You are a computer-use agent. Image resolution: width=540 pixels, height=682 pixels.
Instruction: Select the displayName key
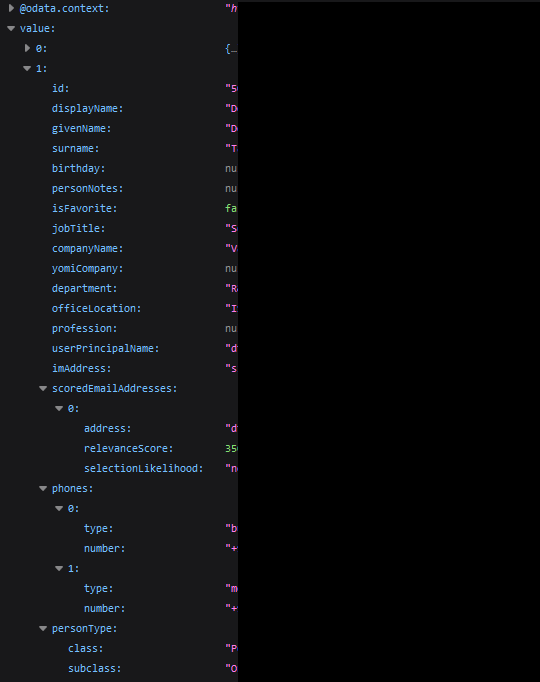tap(87, 108)
